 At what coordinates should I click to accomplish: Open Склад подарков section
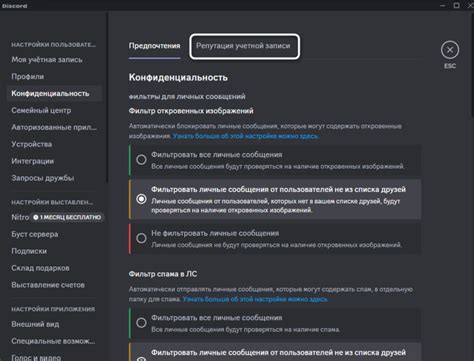pyautogui.click(x=40, y=268)
